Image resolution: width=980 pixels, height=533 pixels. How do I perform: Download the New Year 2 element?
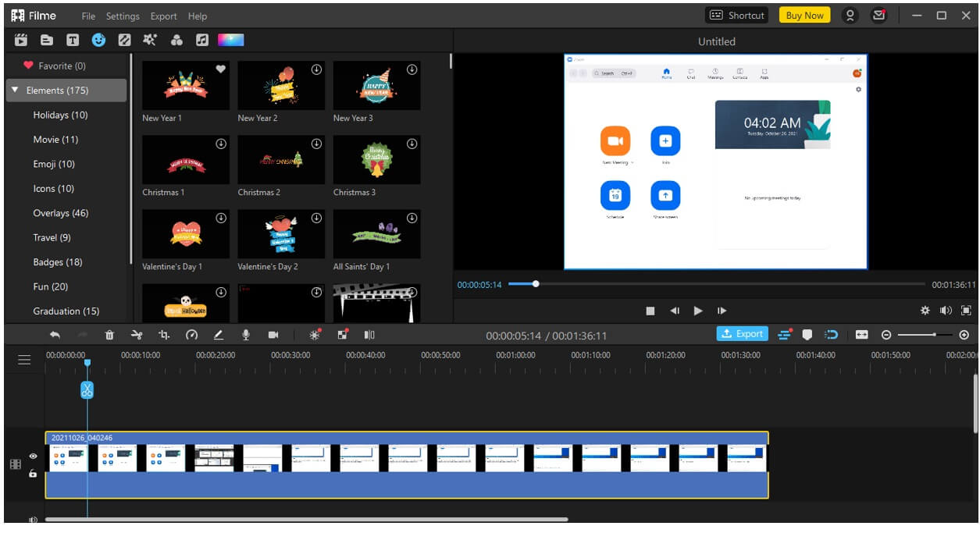pos(316,69)
